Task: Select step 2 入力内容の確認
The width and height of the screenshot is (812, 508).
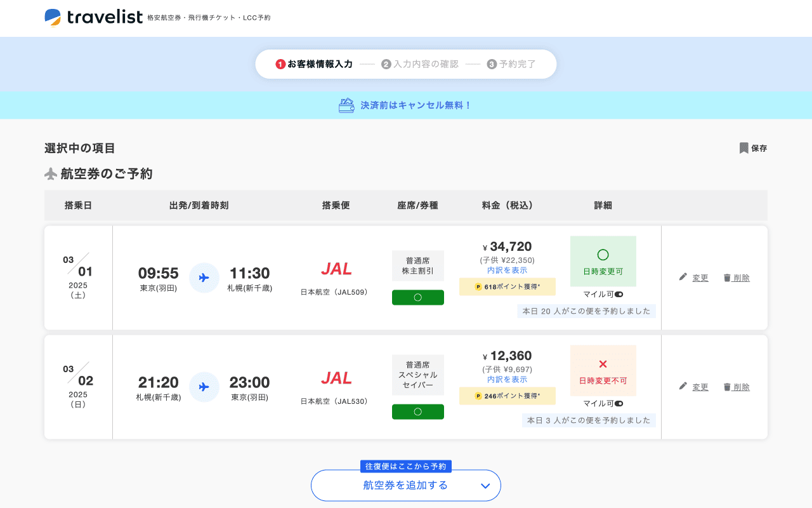Action: (x=420, y=64)
